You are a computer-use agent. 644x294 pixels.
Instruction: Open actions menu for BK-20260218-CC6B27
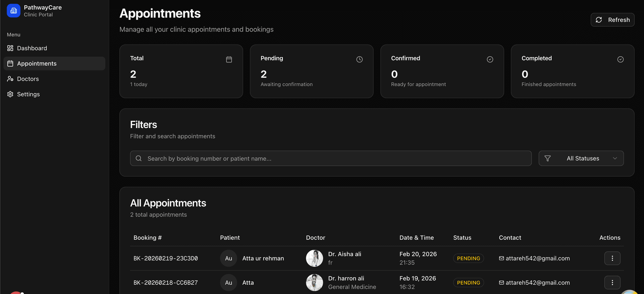click(612, 283)
